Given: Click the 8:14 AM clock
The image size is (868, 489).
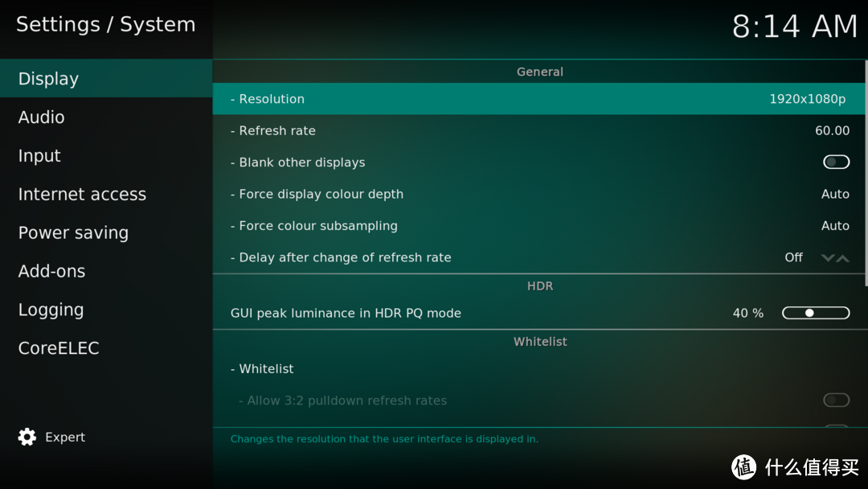Looking at the screenshot, I should [x=794, y=26].
